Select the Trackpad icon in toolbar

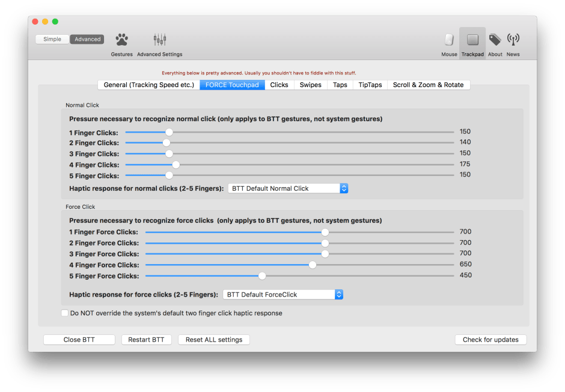tap(472, 40)
